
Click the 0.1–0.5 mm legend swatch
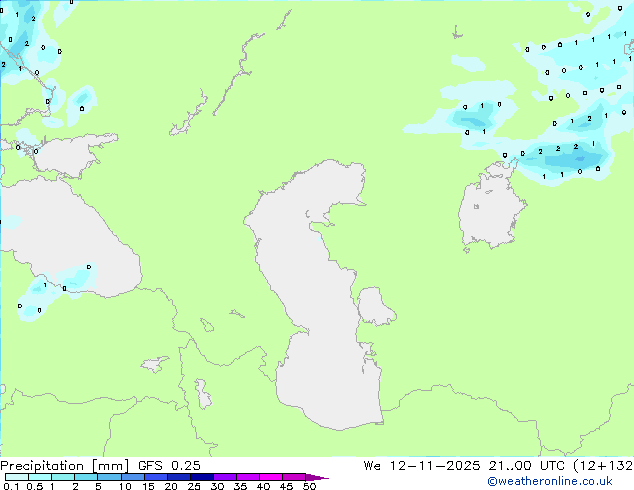(17, 477)
